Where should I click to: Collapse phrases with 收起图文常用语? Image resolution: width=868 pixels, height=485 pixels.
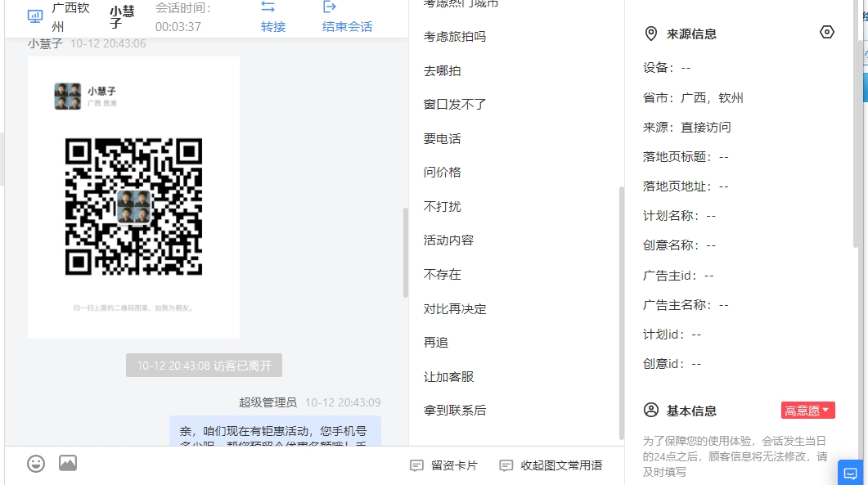[551, 465]
